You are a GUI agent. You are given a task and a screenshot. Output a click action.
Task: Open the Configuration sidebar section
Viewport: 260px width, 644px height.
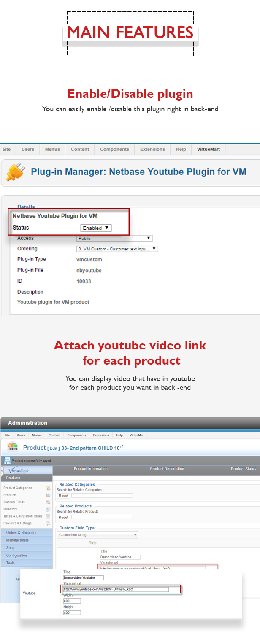click(x=27, y=555)
